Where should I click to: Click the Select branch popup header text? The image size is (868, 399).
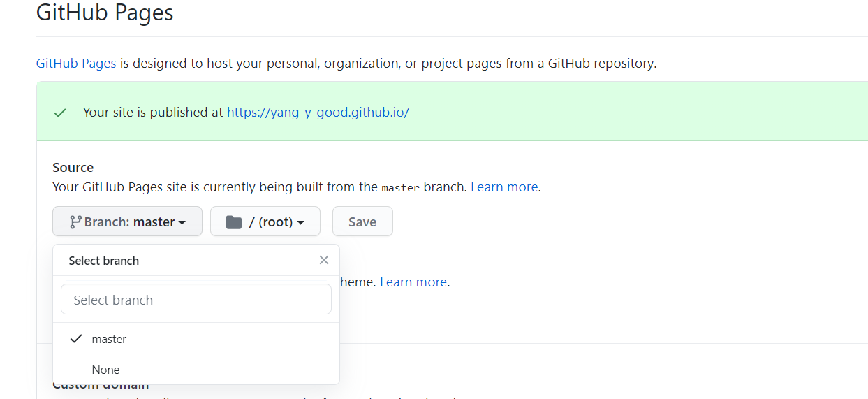104,260
